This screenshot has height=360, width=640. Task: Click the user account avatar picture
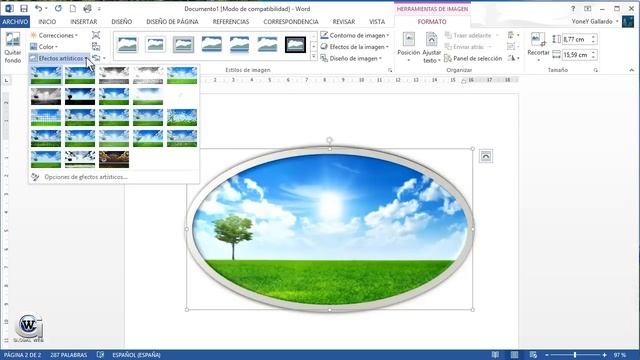[627, 22]
